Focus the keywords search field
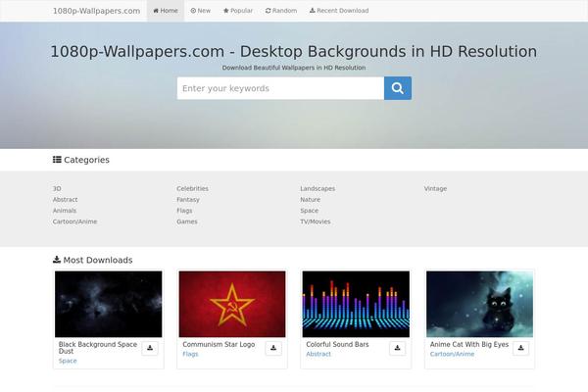Screen dimensions: 588x392 [x=280, y=88]
